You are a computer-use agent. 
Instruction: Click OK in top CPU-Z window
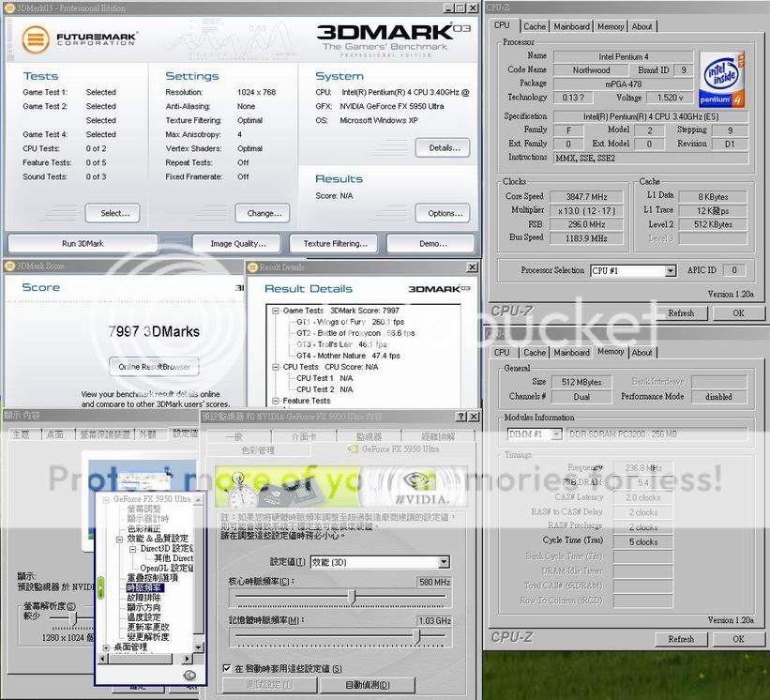point(738,313)
